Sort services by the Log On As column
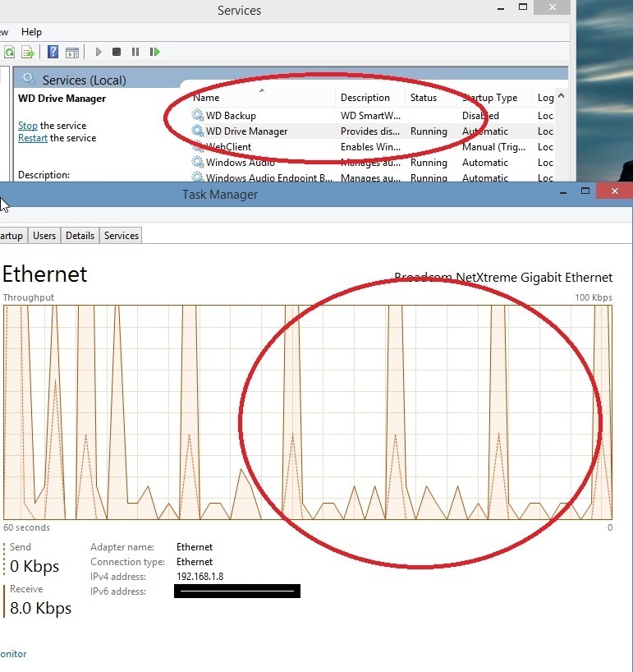This screenshot has height=672, width=633. click(544, 98)
